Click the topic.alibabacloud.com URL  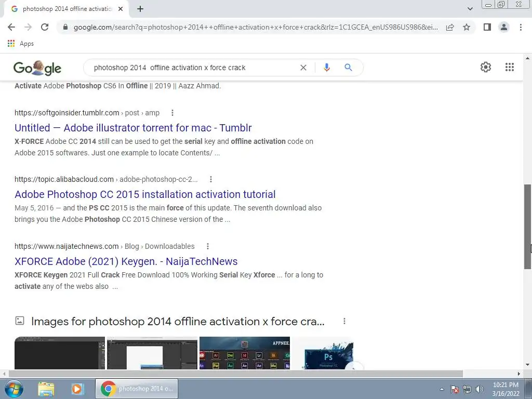coord(64,179)
